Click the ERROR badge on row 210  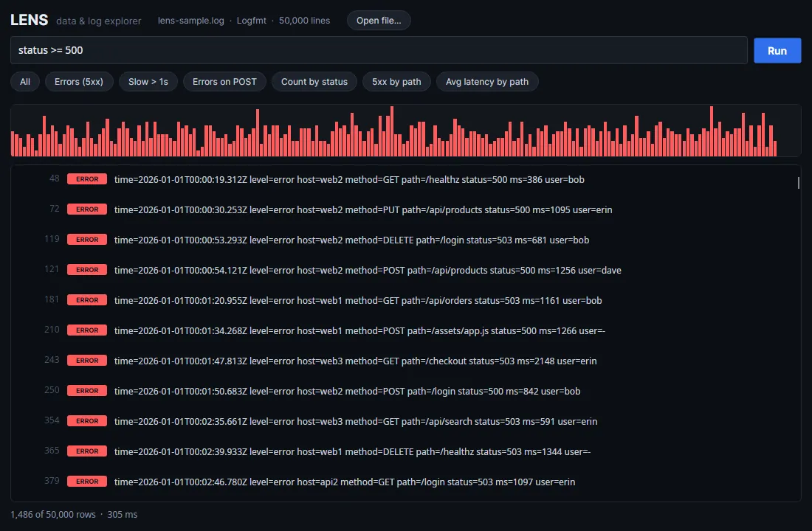click(x=87, y=330)
